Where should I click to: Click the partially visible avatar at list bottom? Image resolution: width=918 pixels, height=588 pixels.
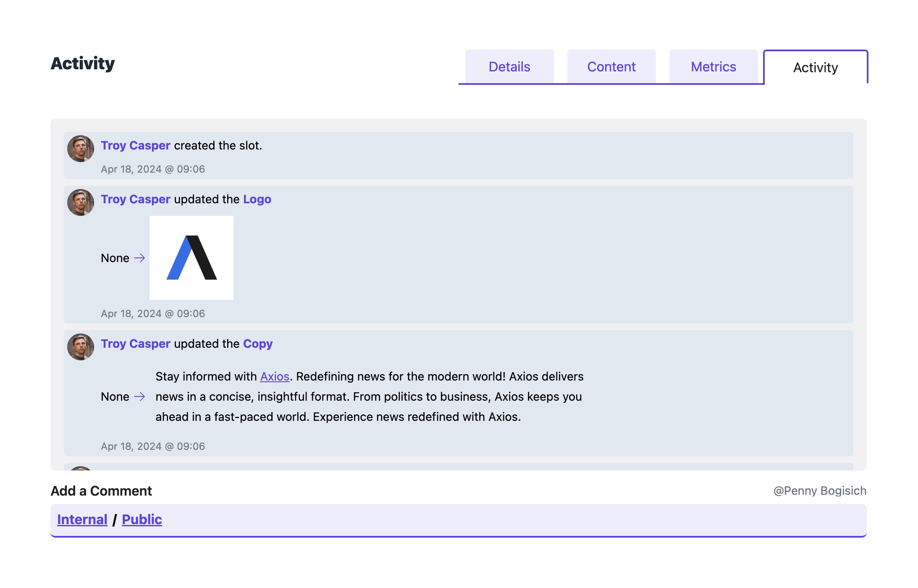coord(81,468)
